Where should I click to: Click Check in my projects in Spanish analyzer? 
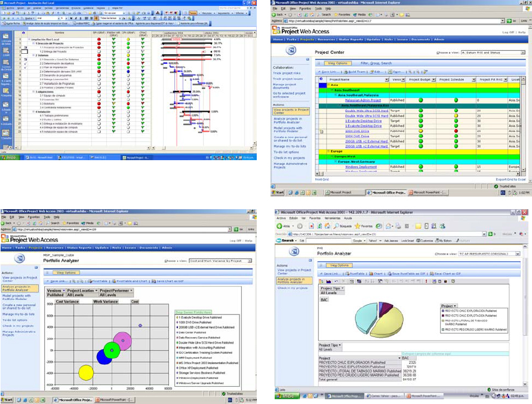click(x=293, y=288)
